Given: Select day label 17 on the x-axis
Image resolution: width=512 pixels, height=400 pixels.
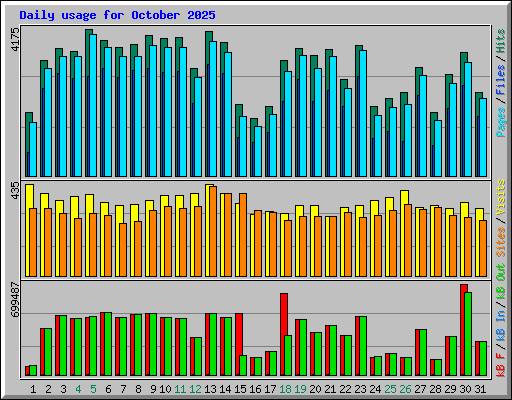Looking at the screenshot, I should (x=270, y=389).
